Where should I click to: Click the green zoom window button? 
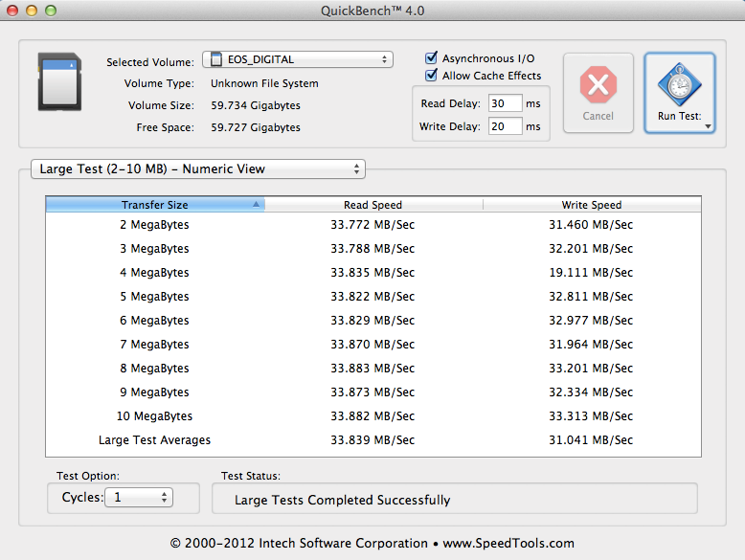click(51, 11)
